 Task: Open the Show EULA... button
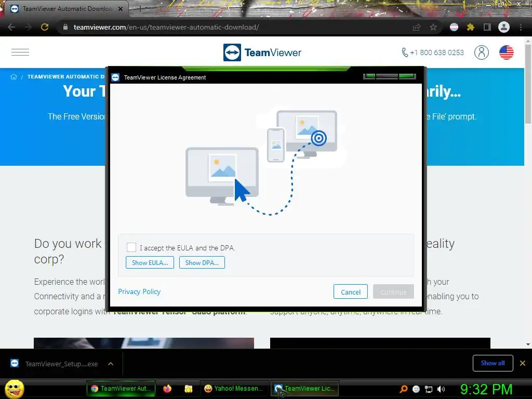tap(150, 262)
